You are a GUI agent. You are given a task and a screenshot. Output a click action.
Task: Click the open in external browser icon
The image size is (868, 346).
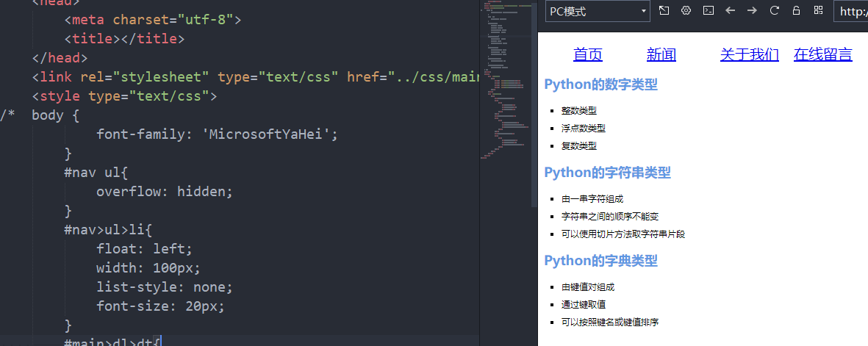click(664, 10)
